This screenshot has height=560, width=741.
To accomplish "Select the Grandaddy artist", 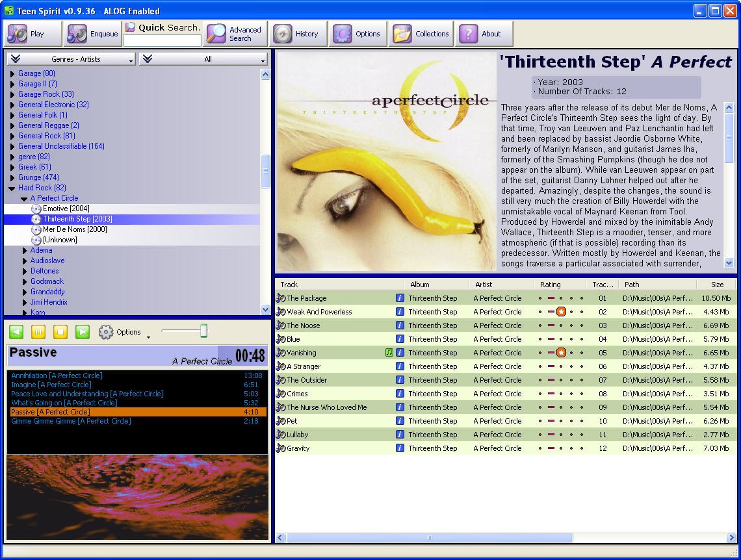I will point(47,292).
